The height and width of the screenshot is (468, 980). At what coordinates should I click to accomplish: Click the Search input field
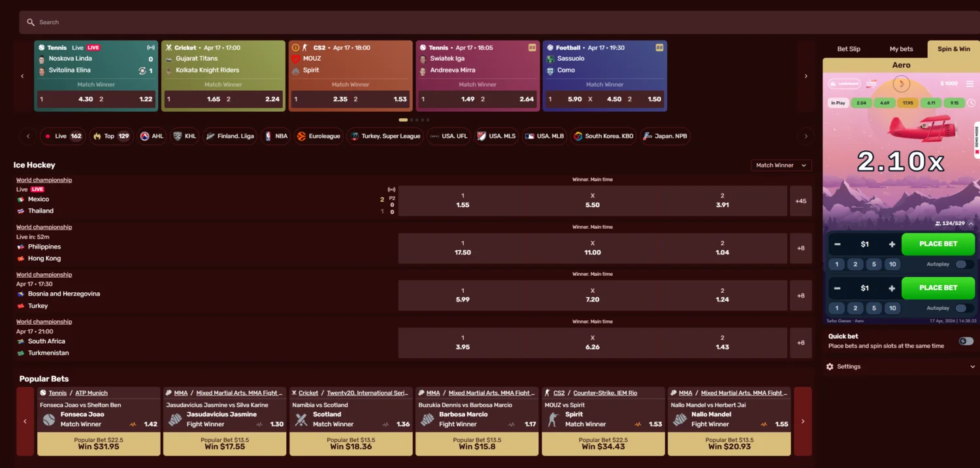499,22
